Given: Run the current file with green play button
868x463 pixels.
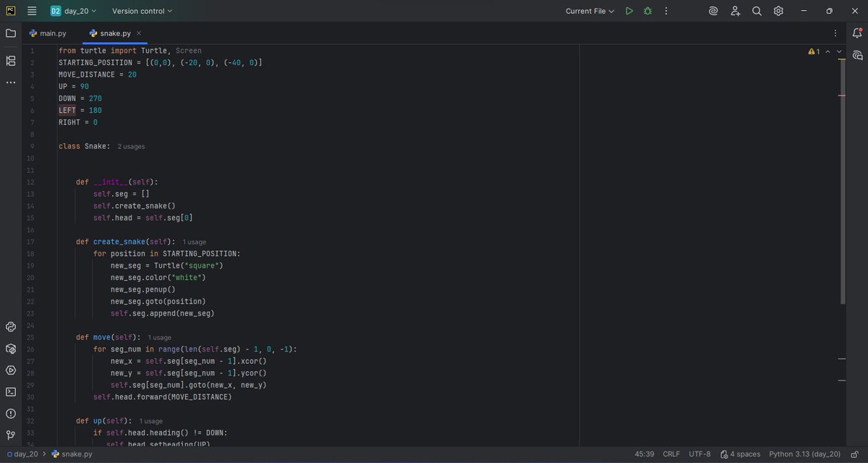Looking at the screenshot, I should pos(629,11).
